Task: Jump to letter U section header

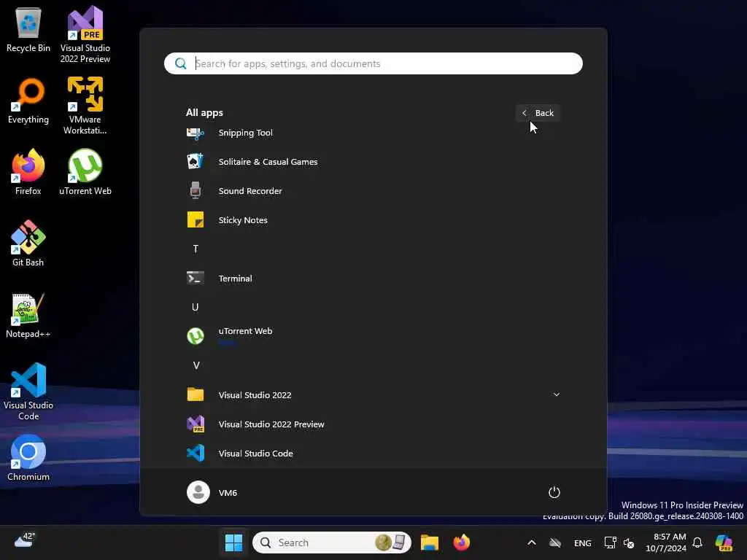Action: (196, 307)
